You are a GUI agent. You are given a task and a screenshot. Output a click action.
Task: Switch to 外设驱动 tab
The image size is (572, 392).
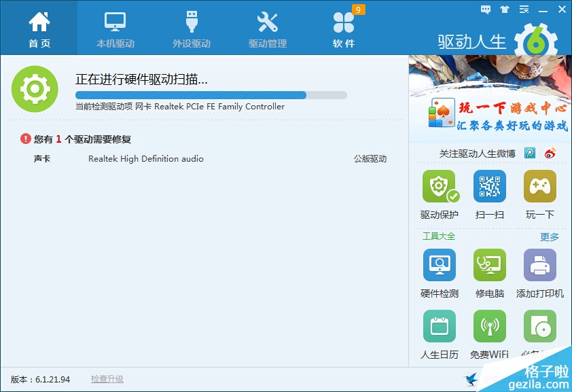[192, 30]
